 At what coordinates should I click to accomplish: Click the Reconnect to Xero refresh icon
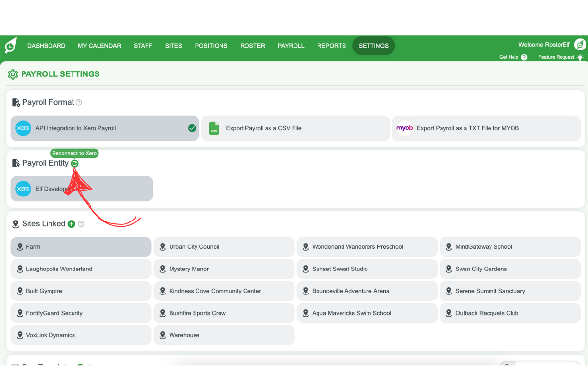tap(74, 163)
